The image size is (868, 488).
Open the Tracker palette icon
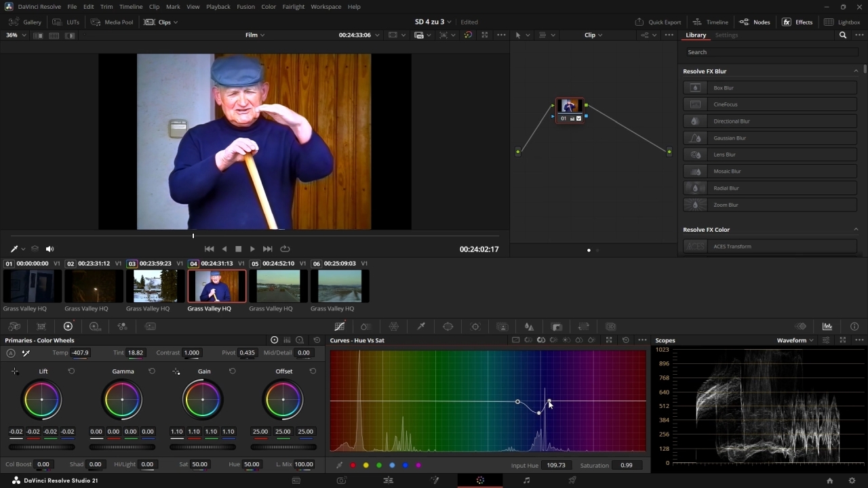(475, 326)
